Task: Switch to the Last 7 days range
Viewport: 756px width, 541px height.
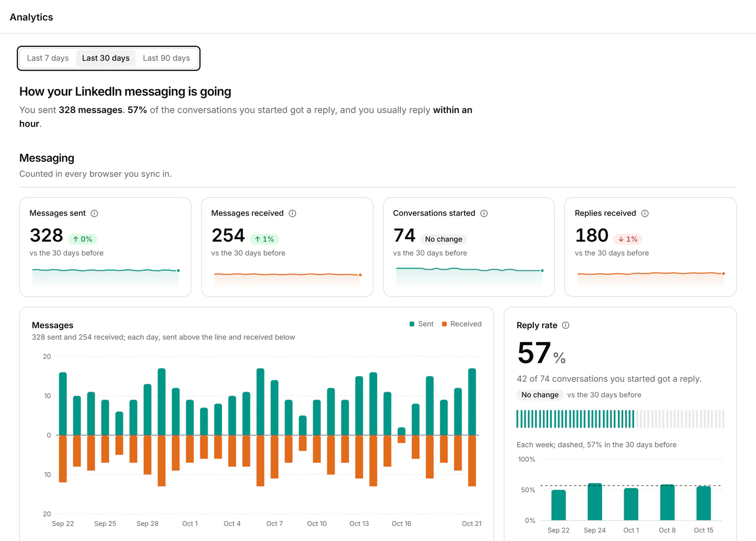Action: [x=48, y=58]
